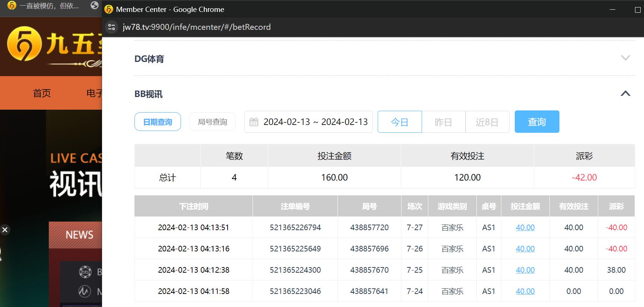The image size is (644, 307).
Task: Click the globe icon on the background tab bar
Action: 95,5
